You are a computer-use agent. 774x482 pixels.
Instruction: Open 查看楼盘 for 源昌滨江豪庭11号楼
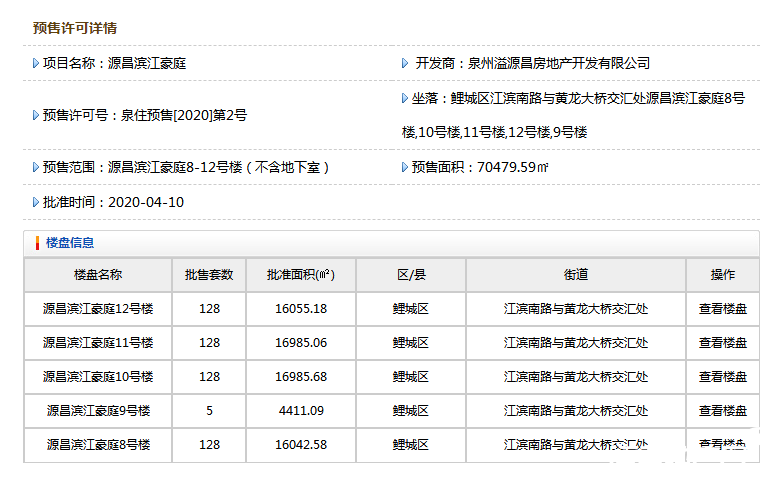[x=722, y=343]
